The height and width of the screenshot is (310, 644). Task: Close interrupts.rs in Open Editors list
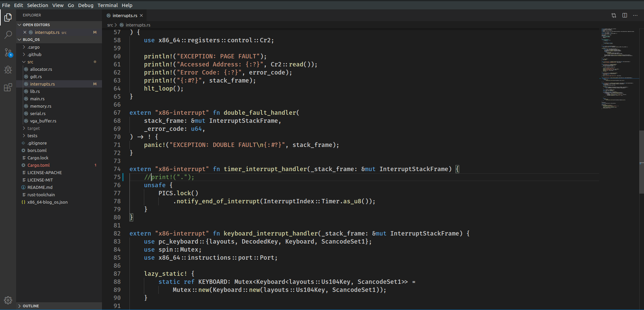(x=25, y=32)
